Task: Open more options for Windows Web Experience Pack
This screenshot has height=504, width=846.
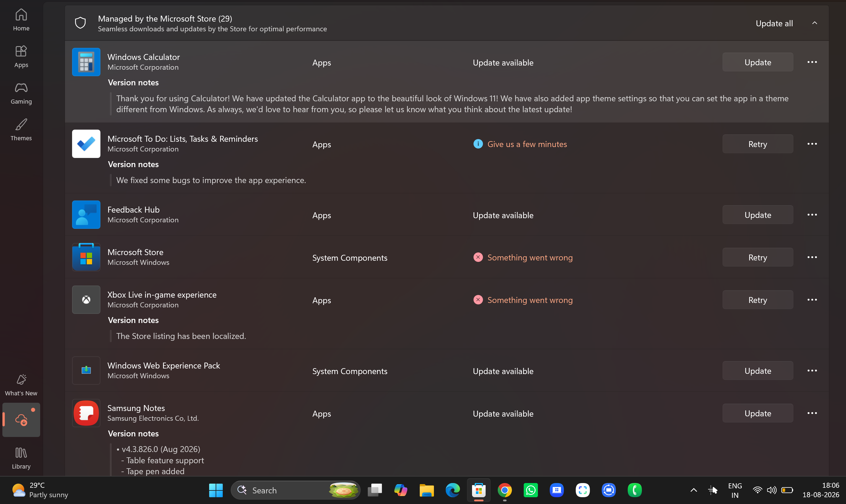Action: (x=812, y=371)
